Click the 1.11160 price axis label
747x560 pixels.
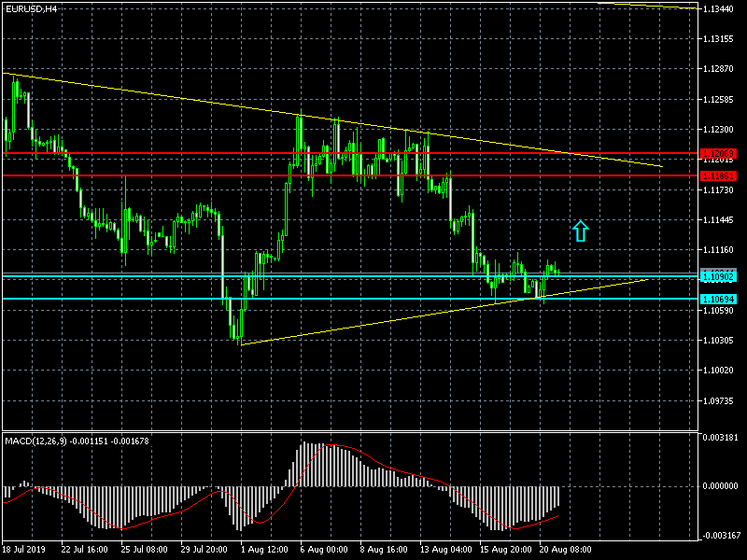tap(718, 250)
